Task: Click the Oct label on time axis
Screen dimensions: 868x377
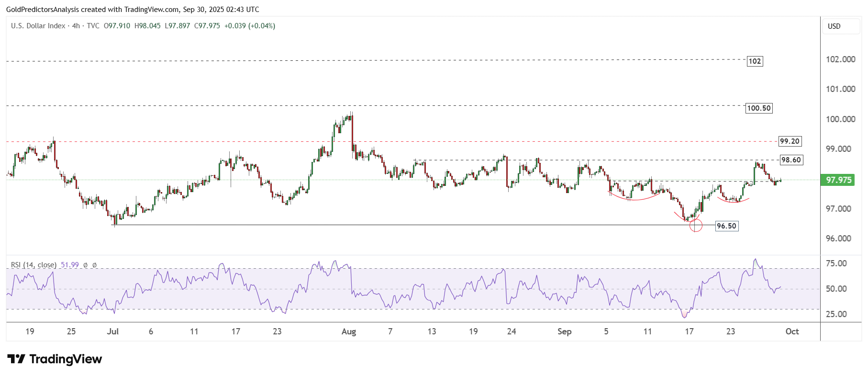Action: (792, 331)
